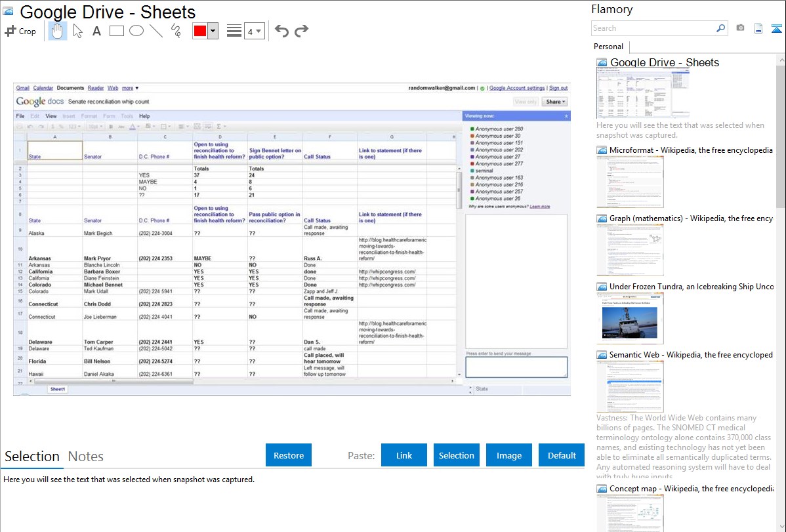Select the straight line drawing tool
This screenshot has width=786, height=532.
tap(156, 31)
